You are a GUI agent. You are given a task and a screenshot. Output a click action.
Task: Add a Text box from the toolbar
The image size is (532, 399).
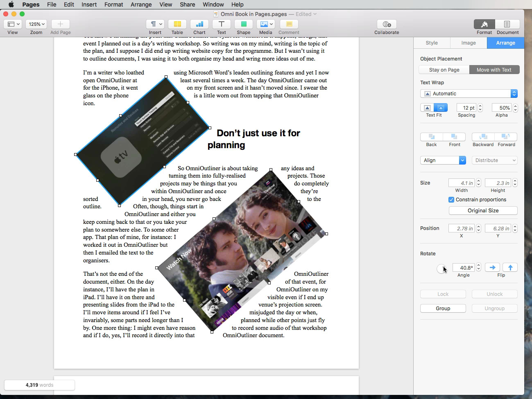(x=222, y=24)
